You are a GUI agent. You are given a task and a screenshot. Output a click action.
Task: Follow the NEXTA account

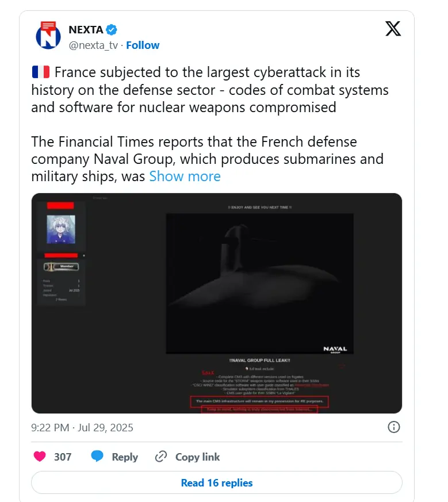(x=143, y=45)
